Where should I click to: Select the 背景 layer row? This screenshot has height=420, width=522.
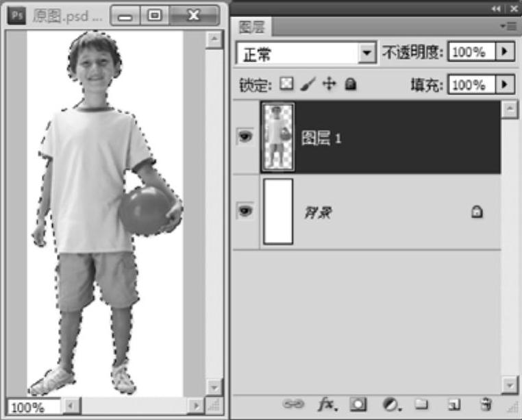(384, 212)
